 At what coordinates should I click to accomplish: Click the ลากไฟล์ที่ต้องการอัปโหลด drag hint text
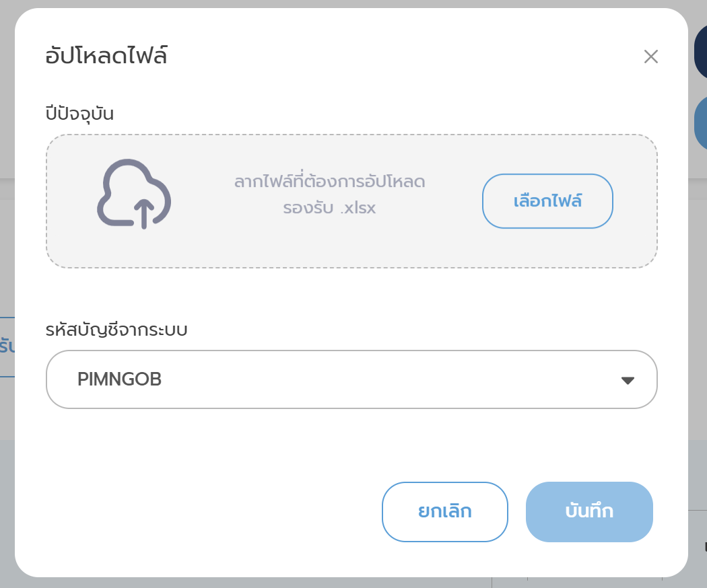(329, 182)
